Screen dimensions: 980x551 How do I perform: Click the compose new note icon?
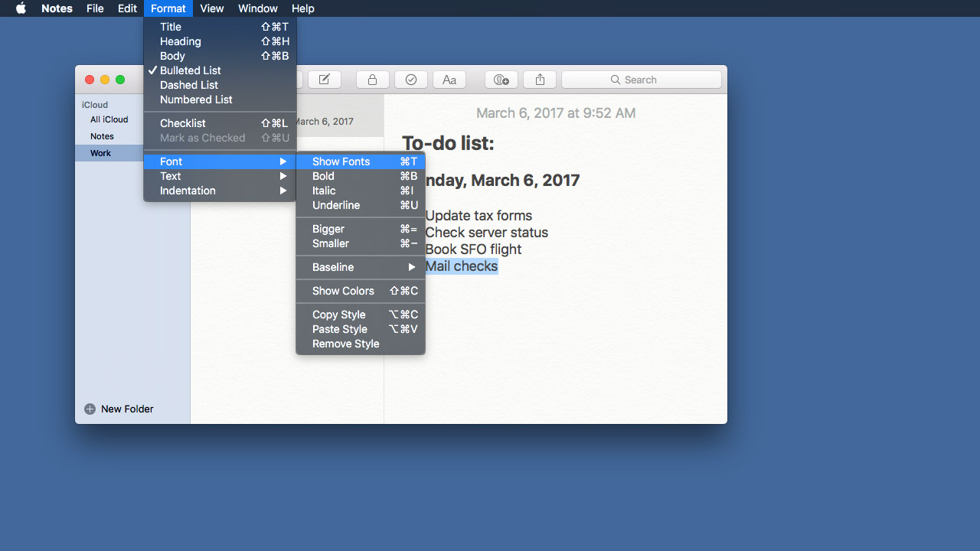[x=324, y=80]
